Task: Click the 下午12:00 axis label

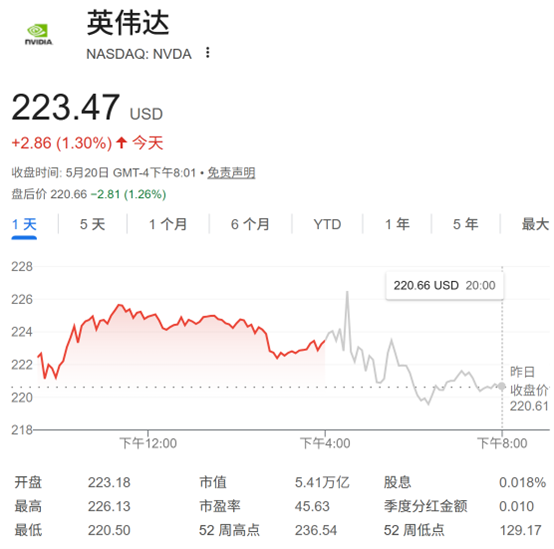Action: point(148,443)
